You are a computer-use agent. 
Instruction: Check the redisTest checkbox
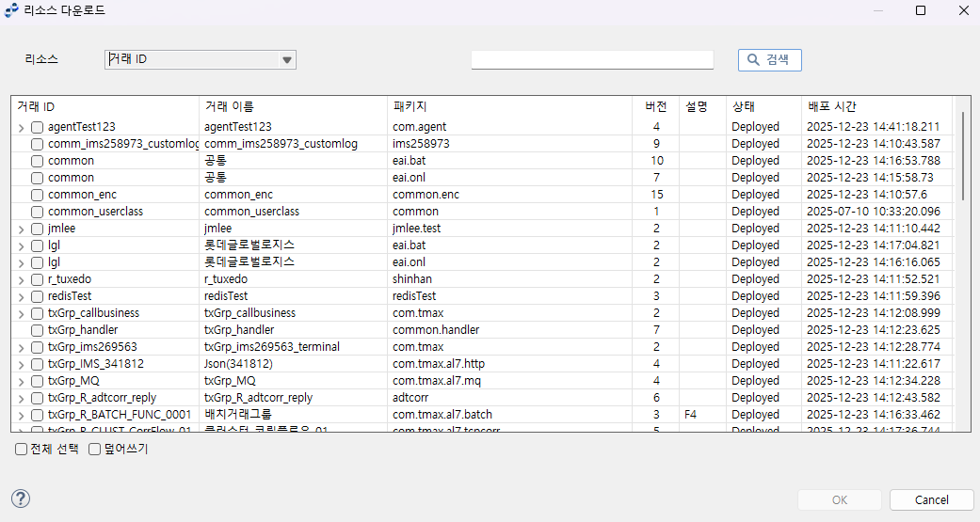(x=37, y=296)
